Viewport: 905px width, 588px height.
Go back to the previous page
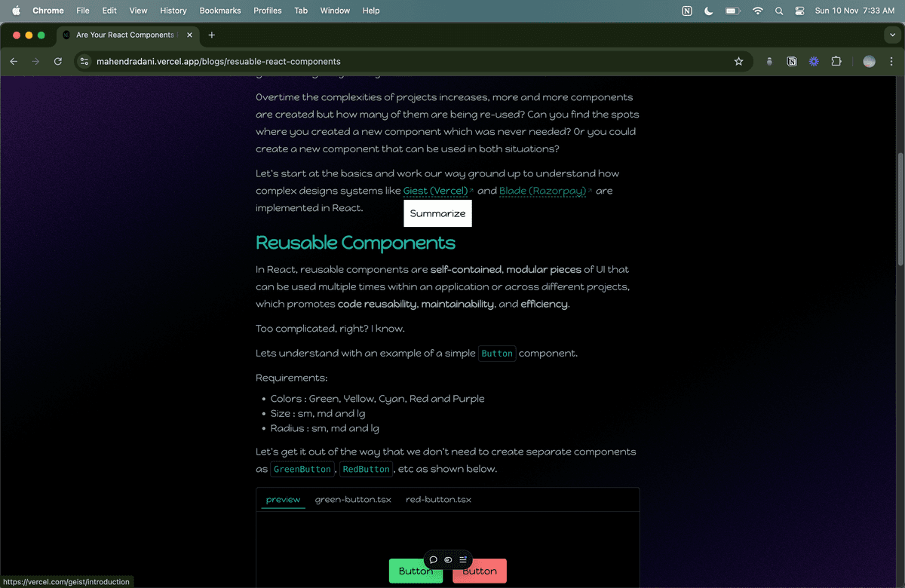(x=14, y=62)
